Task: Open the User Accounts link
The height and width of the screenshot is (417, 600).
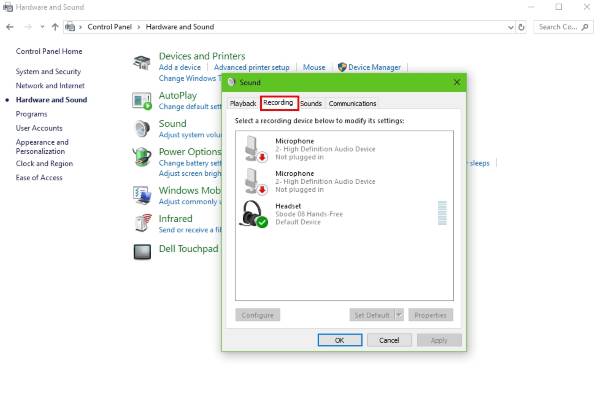Action: click(39, 128)
